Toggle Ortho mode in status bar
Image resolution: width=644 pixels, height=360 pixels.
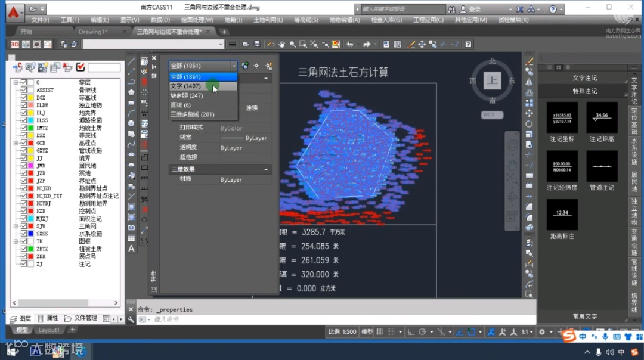click(x=411, y=331)
